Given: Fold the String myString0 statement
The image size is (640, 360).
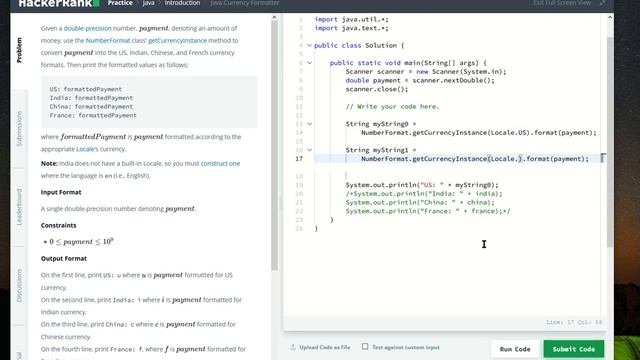Looking at the screenshot, I should (x=309, y=124).
